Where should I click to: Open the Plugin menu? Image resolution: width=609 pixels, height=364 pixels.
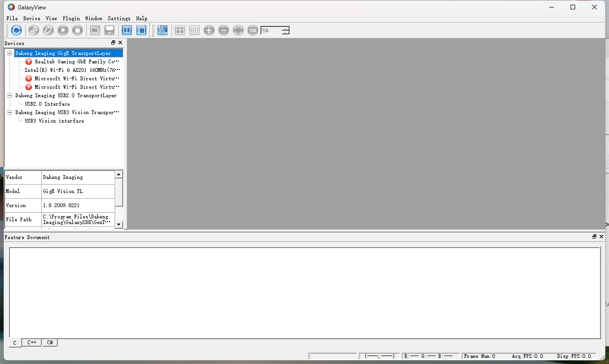[71, 18]
